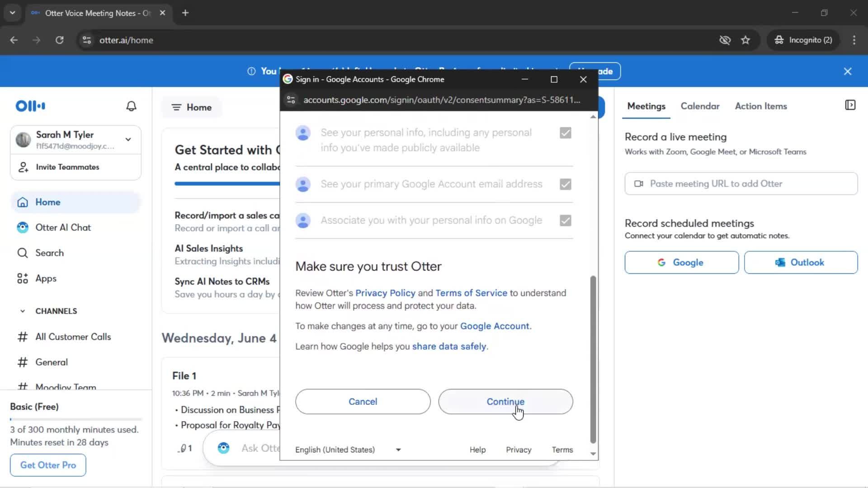Click Sync AI Notes to CRMs item
Viewport: 868px width, 488px height.
(222, 282)
